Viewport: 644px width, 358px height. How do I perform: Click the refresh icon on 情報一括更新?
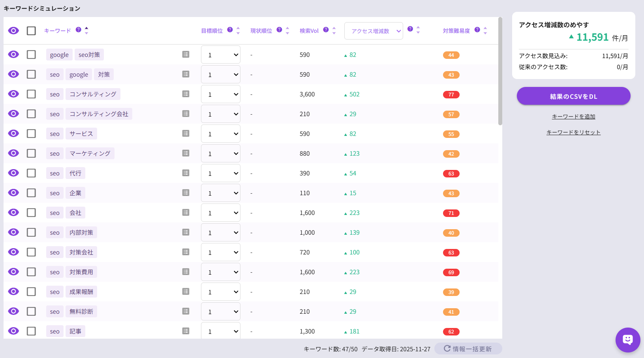pyautogui.click(x=447, y=349)
